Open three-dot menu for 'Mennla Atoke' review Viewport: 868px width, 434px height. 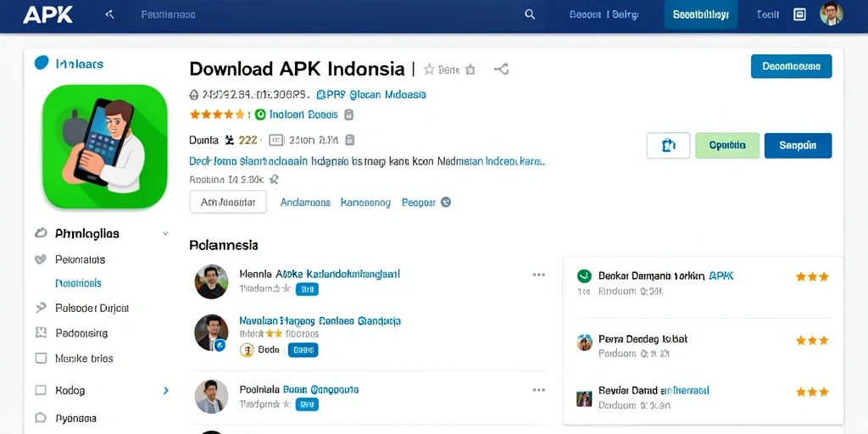pos(538,275)
